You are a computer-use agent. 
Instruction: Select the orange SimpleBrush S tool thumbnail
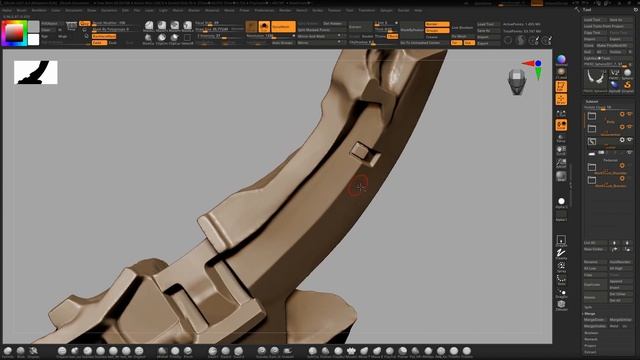pos(628,84)
